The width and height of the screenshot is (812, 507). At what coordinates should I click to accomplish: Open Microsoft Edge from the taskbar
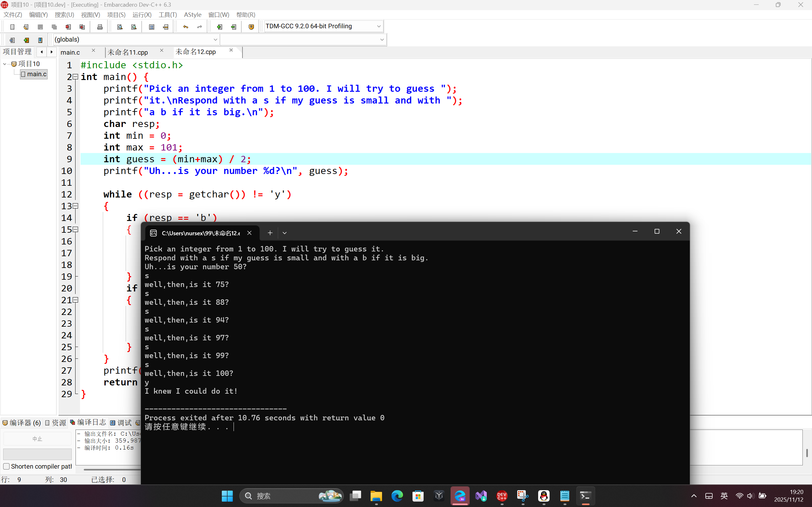click(397, 496)
